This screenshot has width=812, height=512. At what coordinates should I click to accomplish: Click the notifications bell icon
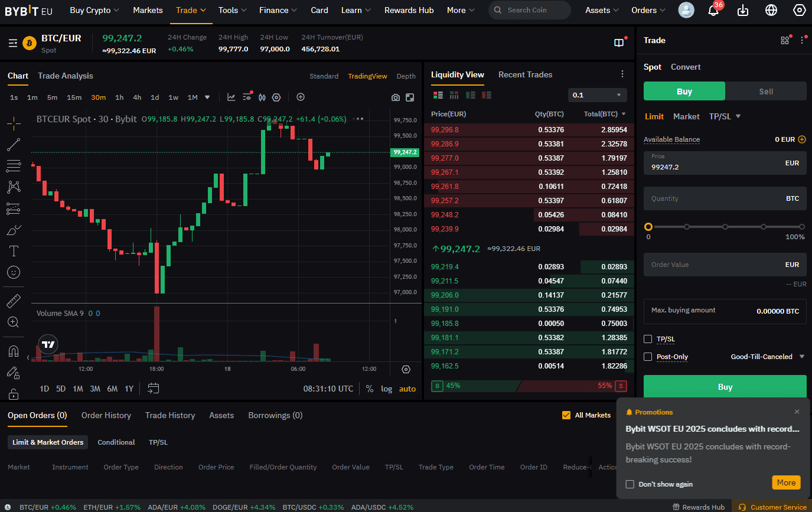tap(713, 11)
